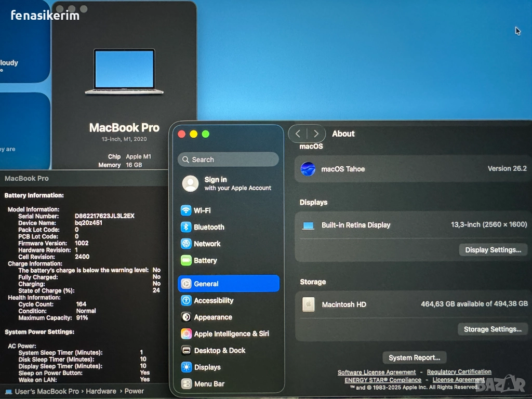
Task: Click the Chip Apple M1 row
Action: click(129, 156)
